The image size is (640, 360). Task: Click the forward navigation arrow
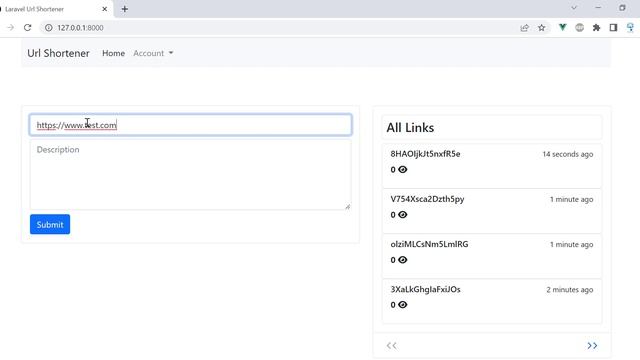click(x=11, y=28)
